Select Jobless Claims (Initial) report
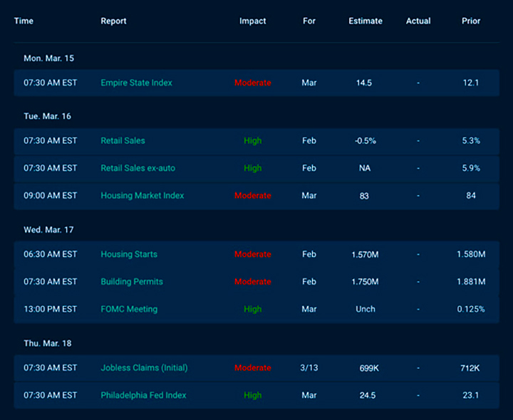Viewport: 513px width, 420px height. 145,368
